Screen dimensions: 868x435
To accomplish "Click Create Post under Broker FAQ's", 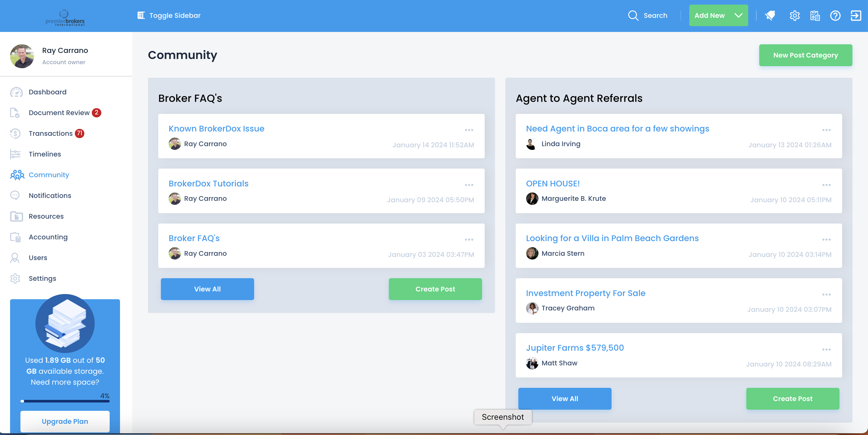I will tap(435, 289).
